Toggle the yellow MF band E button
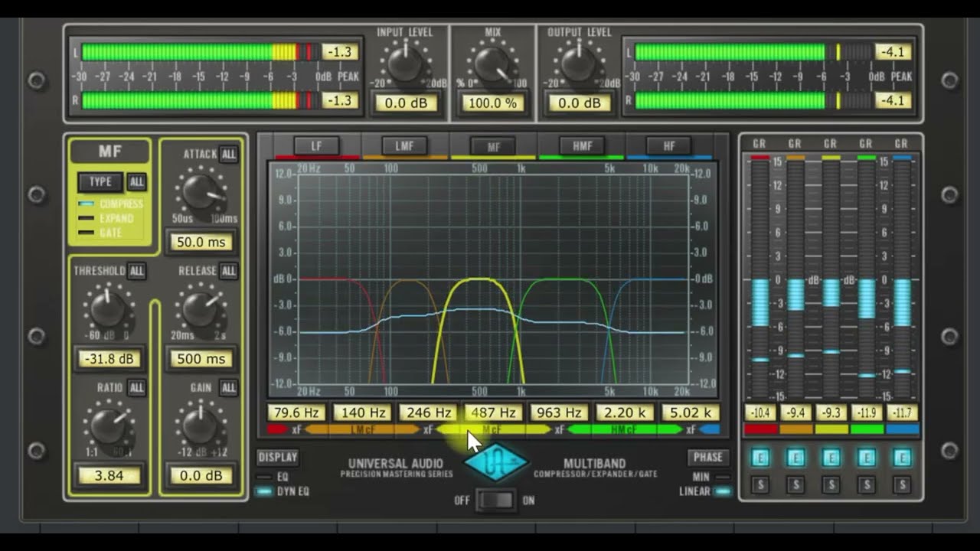This screenshot has height=551, width=980. pos(831,458)
